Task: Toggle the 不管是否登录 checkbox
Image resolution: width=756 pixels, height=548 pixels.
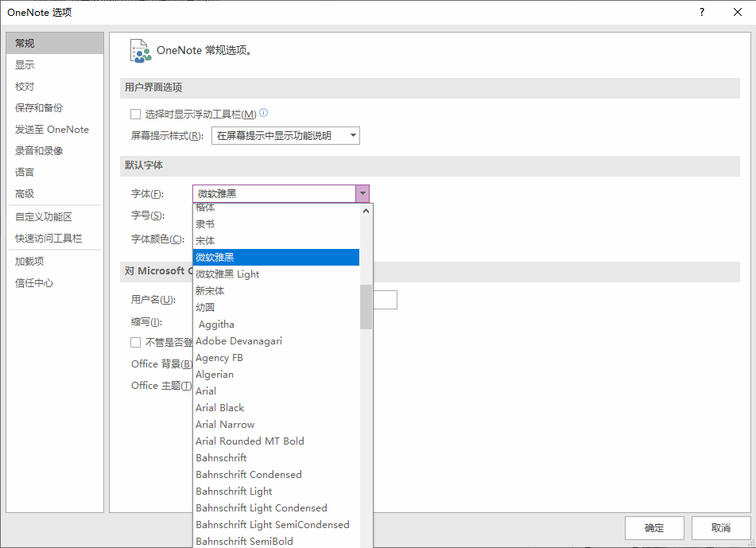Action: point(135,343)
